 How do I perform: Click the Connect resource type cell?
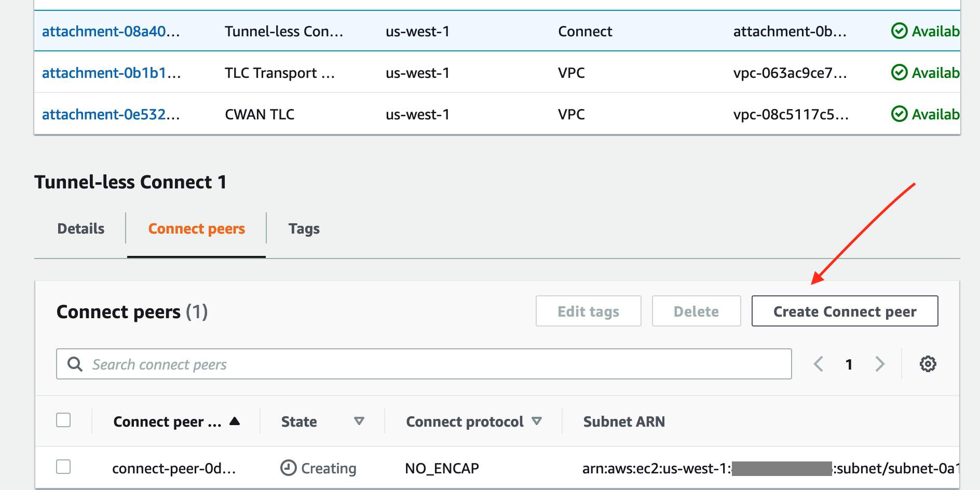(x=585, y=31)
